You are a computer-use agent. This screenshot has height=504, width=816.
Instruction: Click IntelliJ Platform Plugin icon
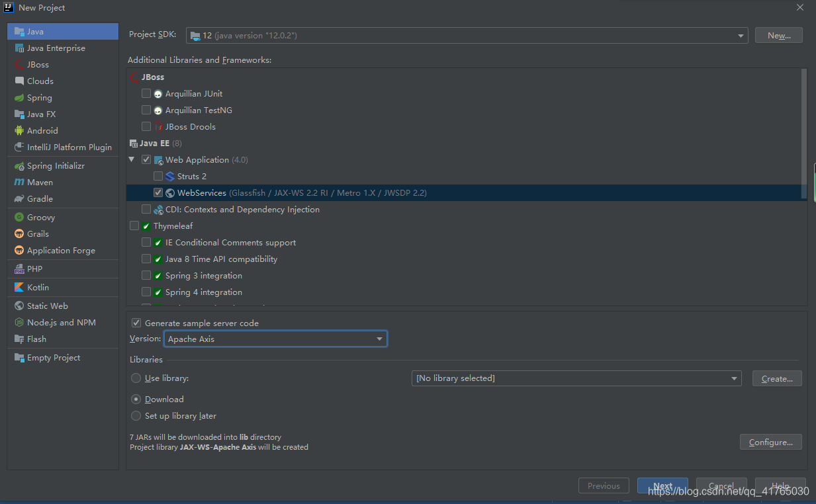19,147
